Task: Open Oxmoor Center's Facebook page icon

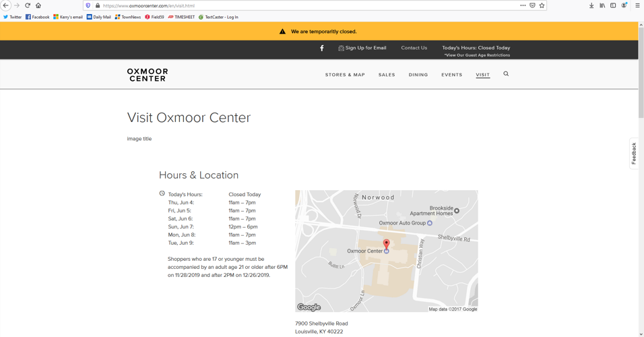Action: click(x=321, y=48)
